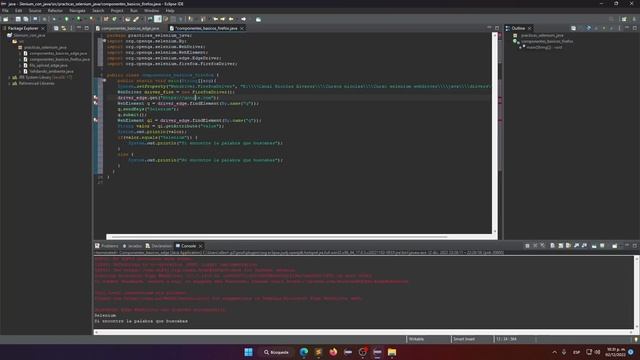Open the Run menu

[134, 11]
